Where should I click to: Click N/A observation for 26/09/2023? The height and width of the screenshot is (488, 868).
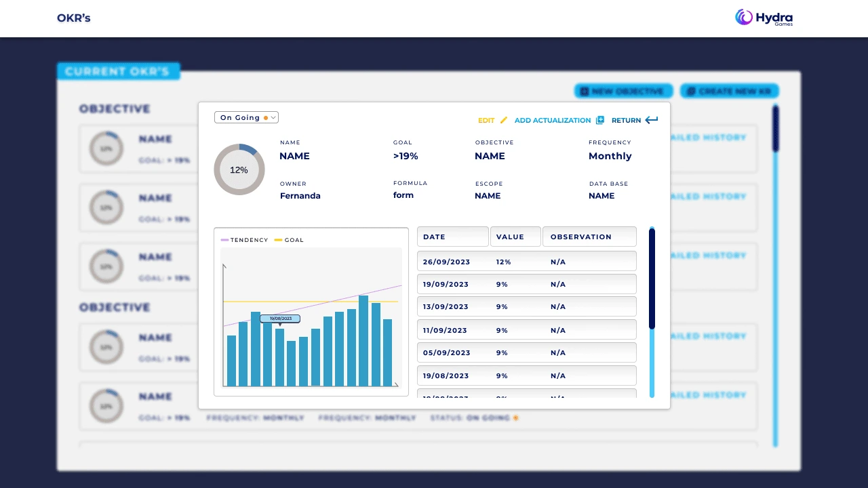(x=558, y=262)
